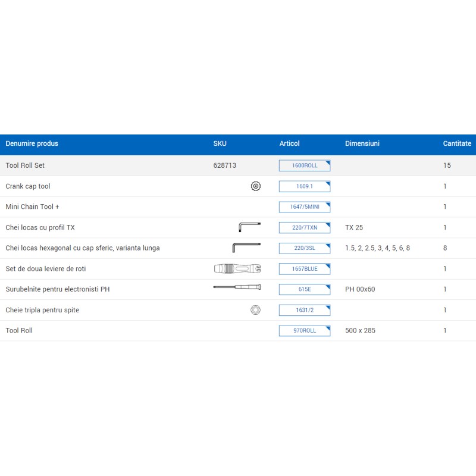Select the 500 x 285 dimension value
This screenshot has height=476, width=476.
(361, 331)
